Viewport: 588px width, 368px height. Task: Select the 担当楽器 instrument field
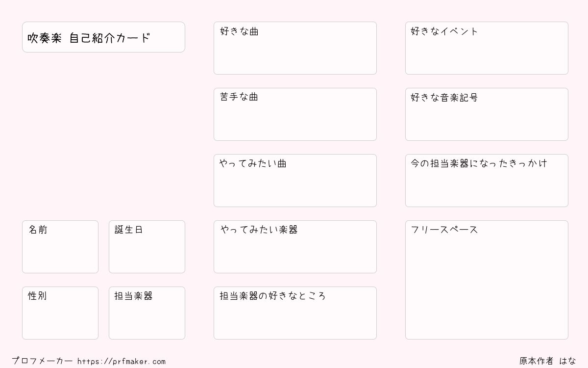tap(147, 313)
